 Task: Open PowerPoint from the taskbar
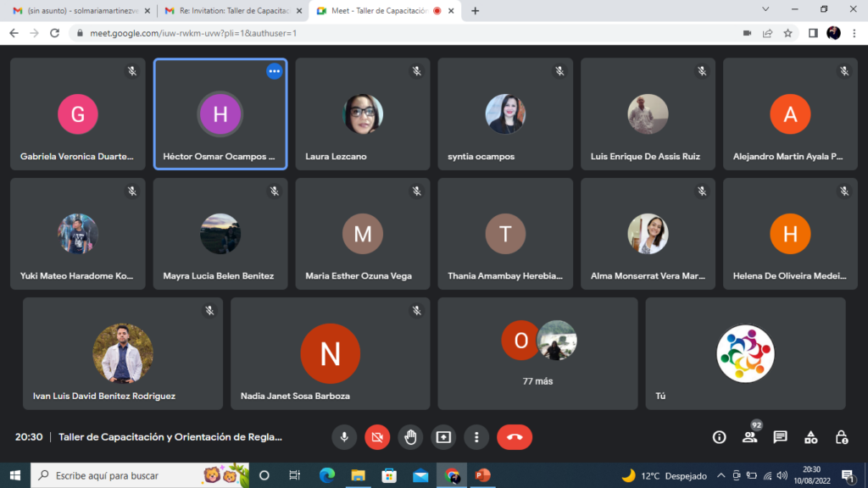click(x=483, y=475)
